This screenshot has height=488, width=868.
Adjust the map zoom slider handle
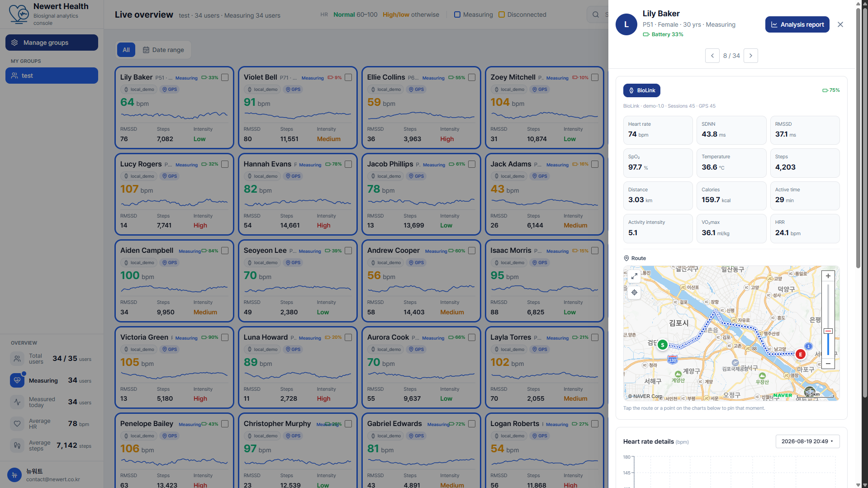click(x=828, y=331)
